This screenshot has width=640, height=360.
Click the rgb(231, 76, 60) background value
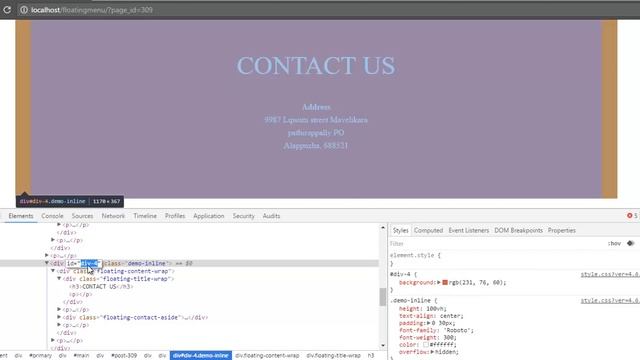click(476, 282)
